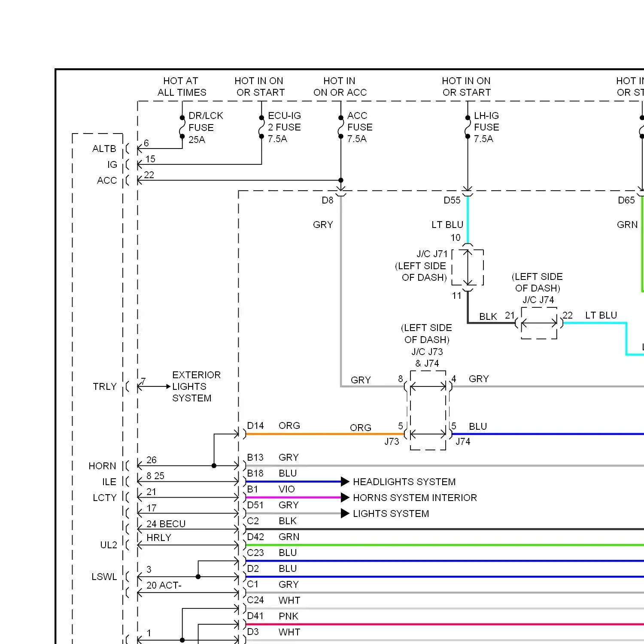Click the 'J/C J74' junction label

pyautogui.click(x=538, y=300)
